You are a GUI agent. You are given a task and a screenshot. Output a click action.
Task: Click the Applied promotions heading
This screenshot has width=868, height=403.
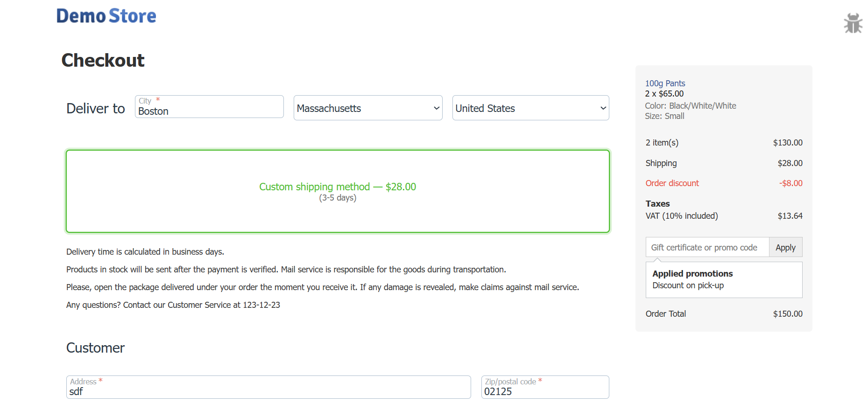pos(692,274)
